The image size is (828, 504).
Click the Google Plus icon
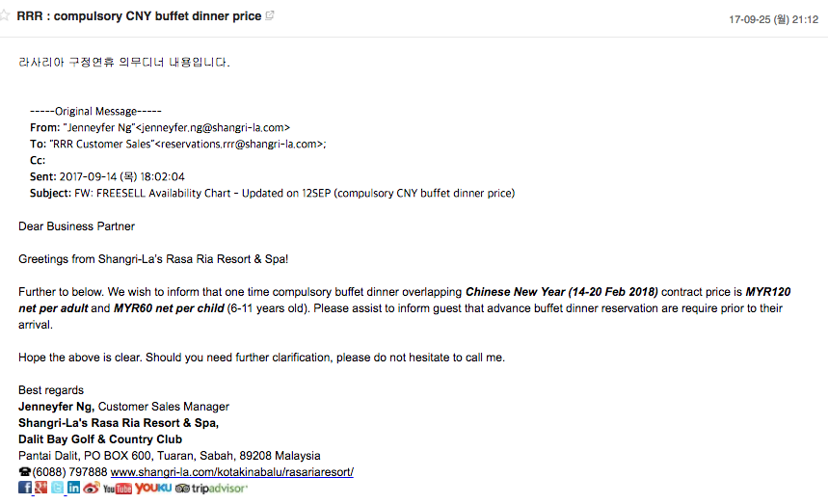41,488
